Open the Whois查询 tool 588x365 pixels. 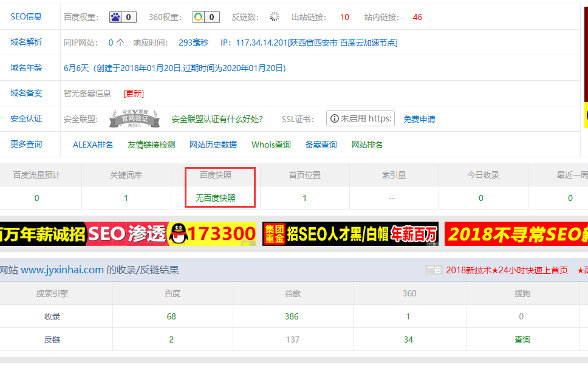(x=271, y=145)
